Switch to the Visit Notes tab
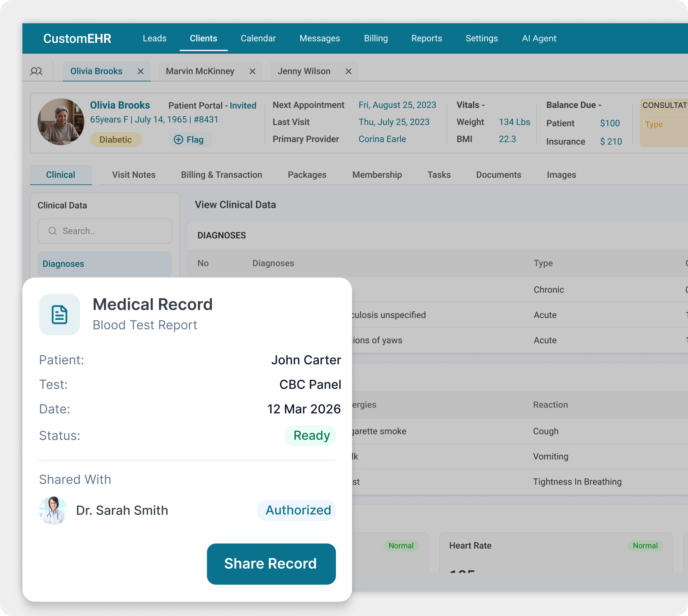The height and width of the screenshot is (616, 688). 134,175
